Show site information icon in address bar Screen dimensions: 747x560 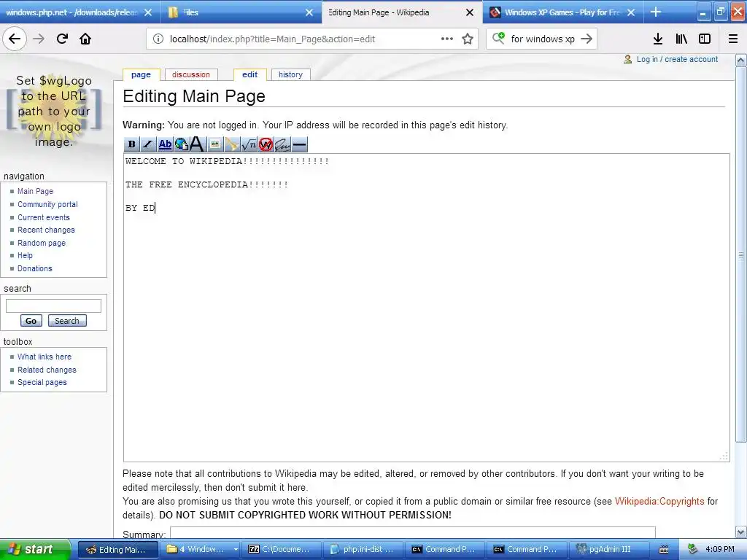pos(158,39)
